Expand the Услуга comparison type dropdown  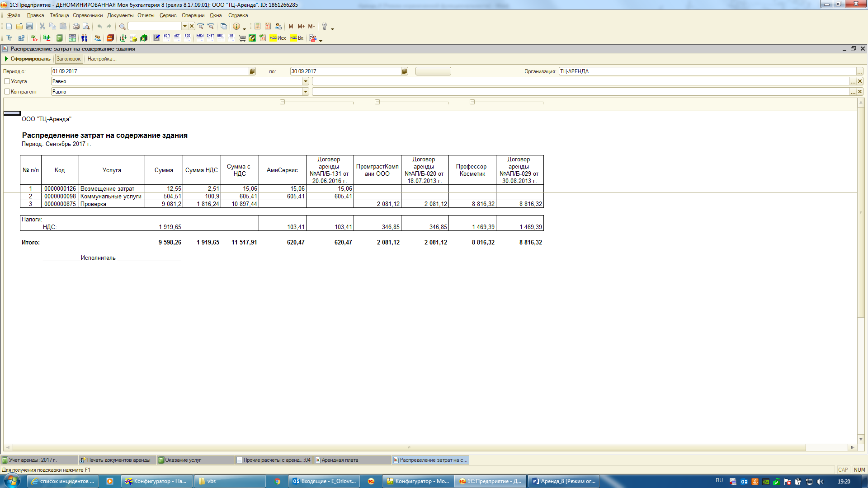tap(305, 81)
